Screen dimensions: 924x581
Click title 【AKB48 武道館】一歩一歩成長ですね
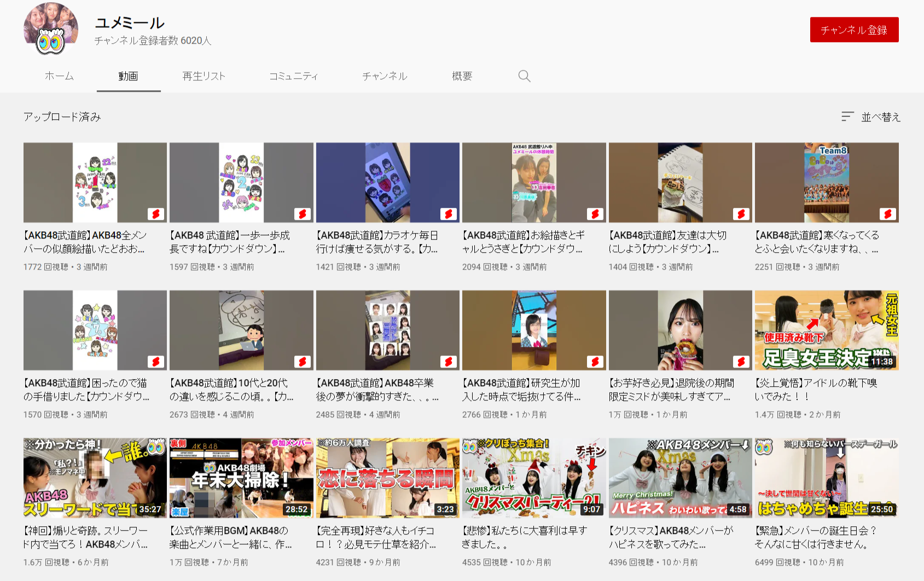coord(230,242)
